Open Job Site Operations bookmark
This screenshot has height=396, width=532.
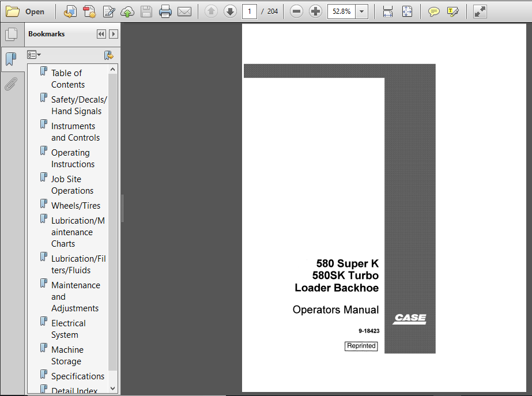click(x=72, y=184)
